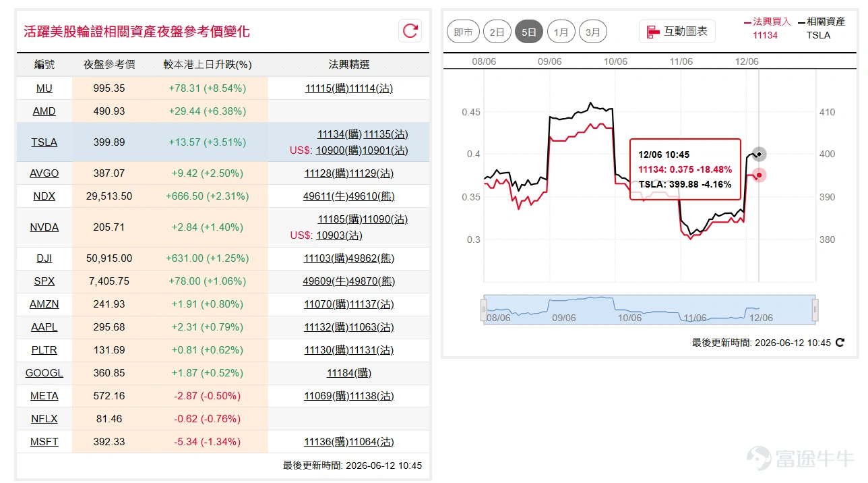Open US$ warrant 10901(沽) for TSLA
The height and width of the screenshot is (483, 868).
tap(385, 150)
